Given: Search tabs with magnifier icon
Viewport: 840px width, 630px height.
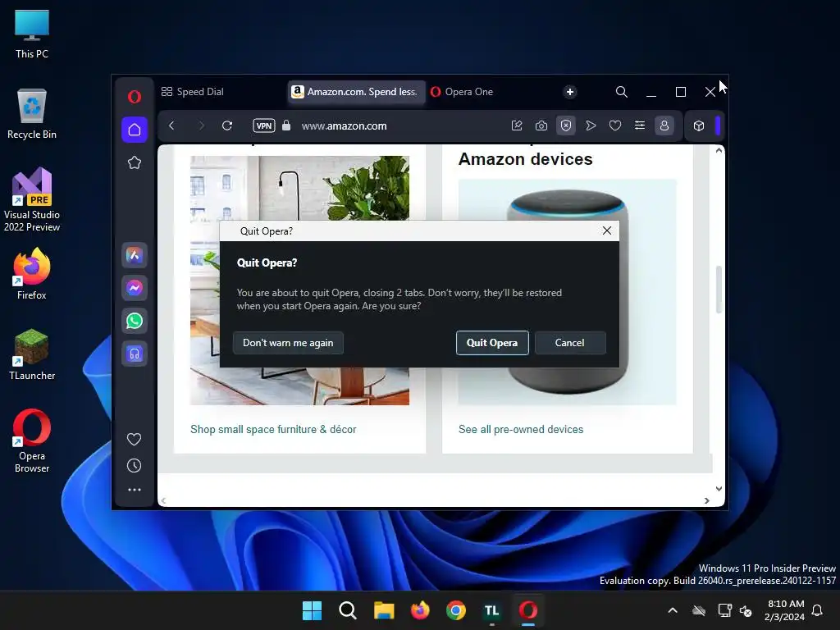Looking at the screenshot, I should point(622,92).
